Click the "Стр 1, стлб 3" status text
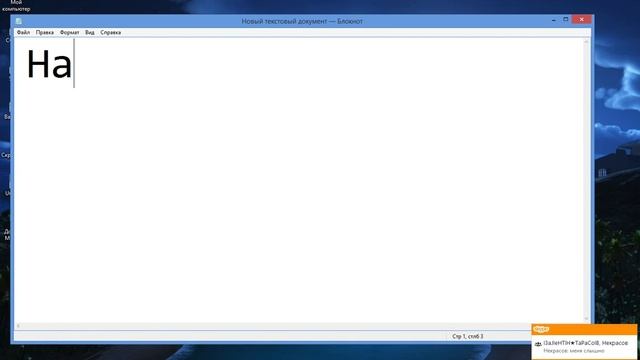 coord(468,336)
